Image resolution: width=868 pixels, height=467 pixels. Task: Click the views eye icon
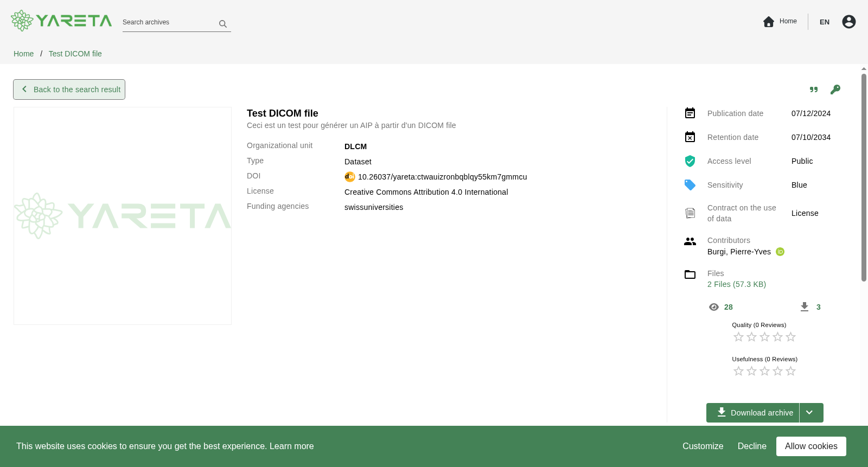click(x=714, y=307)
